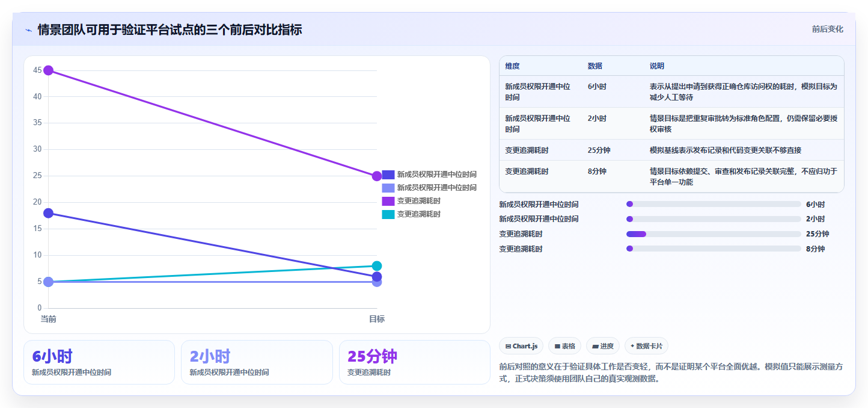
Task: Click the dashboard title 情景团队可用于验证平台试点
Action: click(x=170, y=29)
